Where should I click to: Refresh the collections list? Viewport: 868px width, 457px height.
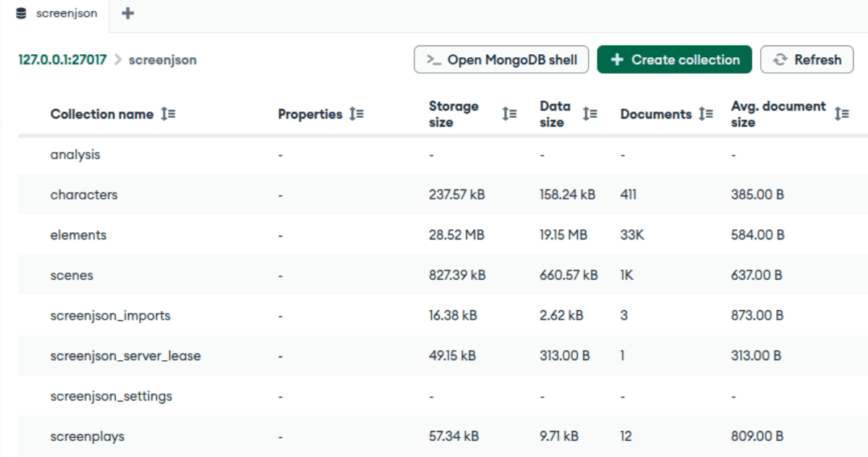(807, 60)
